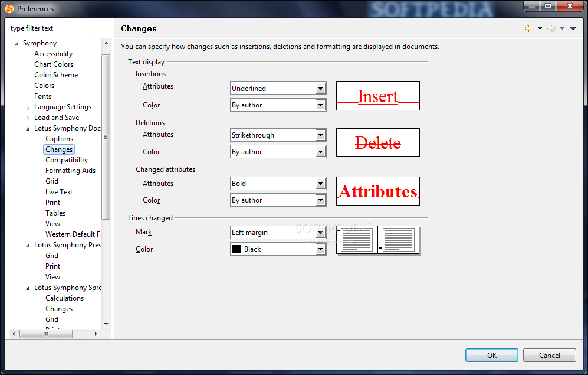Select Calculations under Spreadsheets
Screen dimensions: 588x375
(64, 298)
